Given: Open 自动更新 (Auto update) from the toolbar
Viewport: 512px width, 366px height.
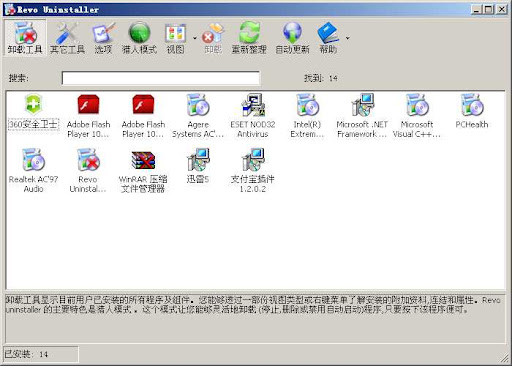Looking at the screenshot, I should (292, 38).
